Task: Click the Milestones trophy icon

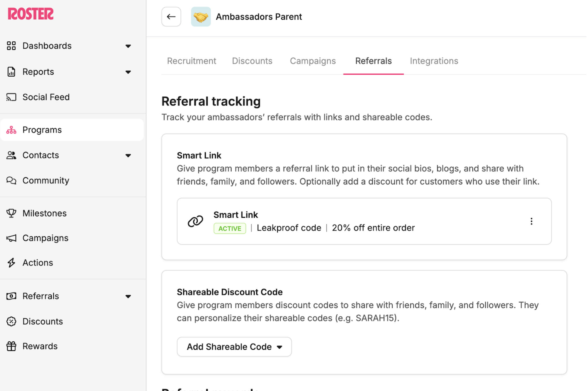Action: tap(11, 213)
